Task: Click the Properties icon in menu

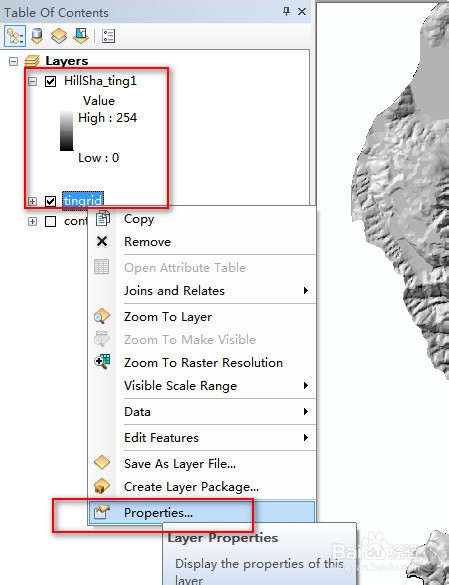Action: (102, 512)
